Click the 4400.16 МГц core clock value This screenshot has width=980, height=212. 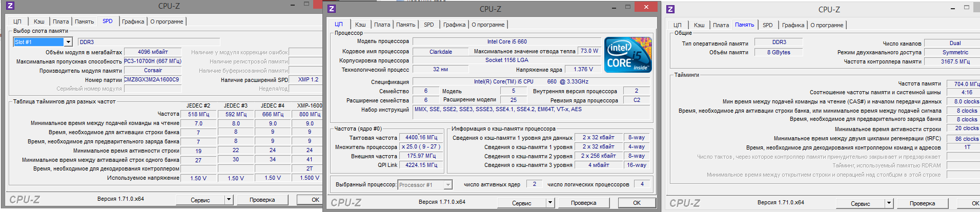421,137
